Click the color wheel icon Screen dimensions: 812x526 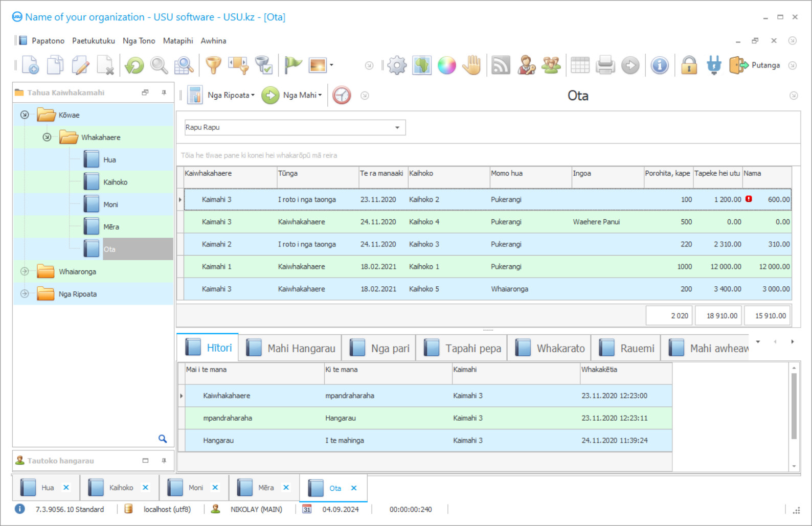point(446,65)
